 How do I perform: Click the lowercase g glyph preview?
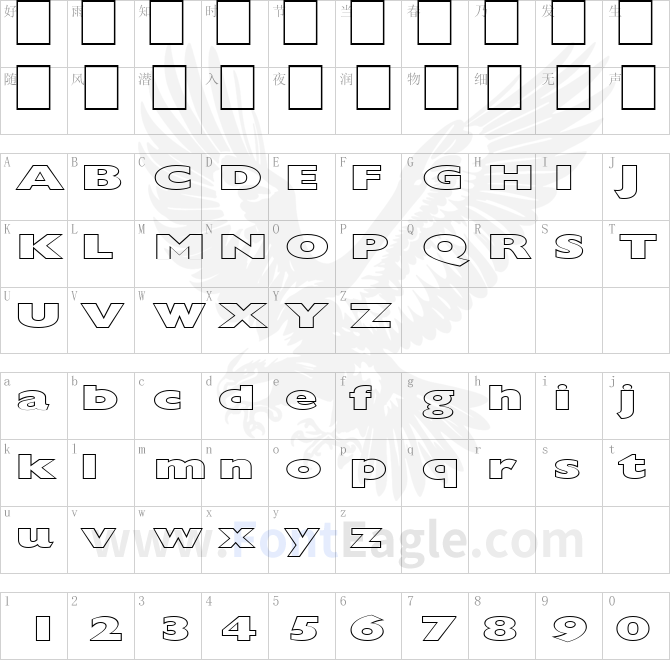click(438, 404)
